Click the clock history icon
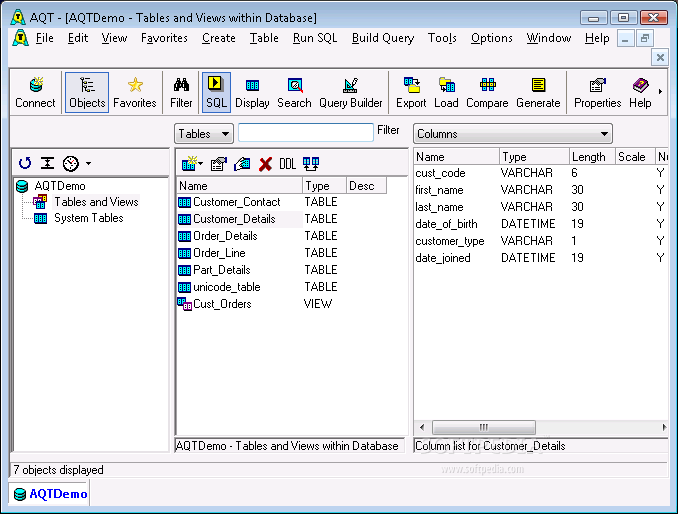 click(71, 163)
